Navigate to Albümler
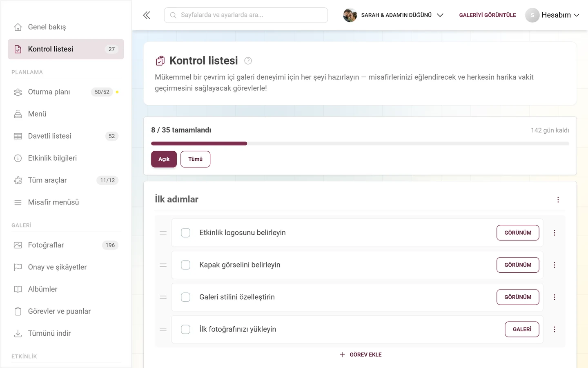Screen dimensions: 588x368 (x=66, y=289)
